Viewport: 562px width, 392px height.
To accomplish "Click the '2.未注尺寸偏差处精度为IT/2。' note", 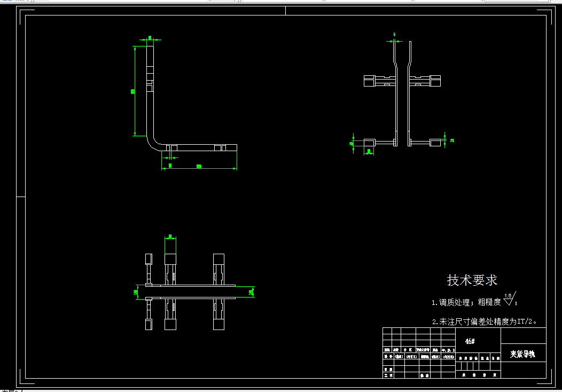I will point(484,322).
